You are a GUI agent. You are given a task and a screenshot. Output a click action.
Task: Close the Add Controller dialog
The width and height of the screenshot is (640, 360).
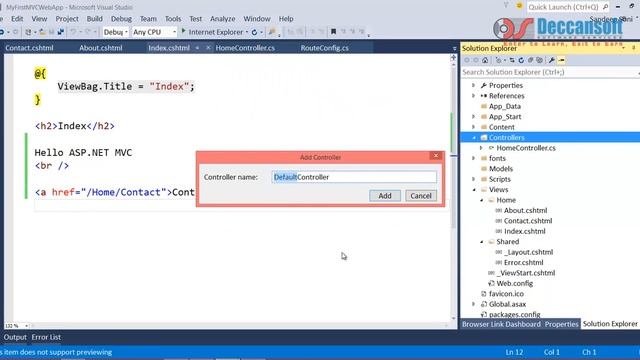coord(436,156)
